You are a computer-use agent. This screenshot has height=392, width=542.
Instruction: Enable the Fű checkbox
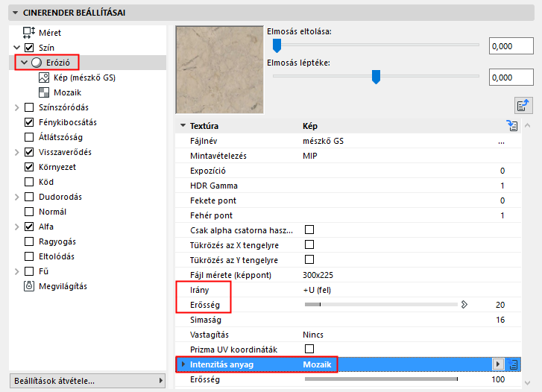29,271
